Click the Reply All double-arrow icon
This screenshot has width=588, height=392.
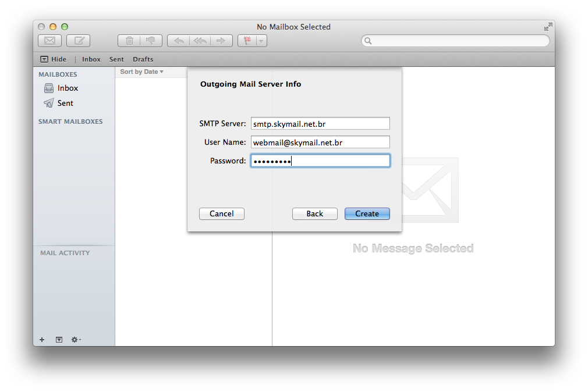tap(200, 41)
